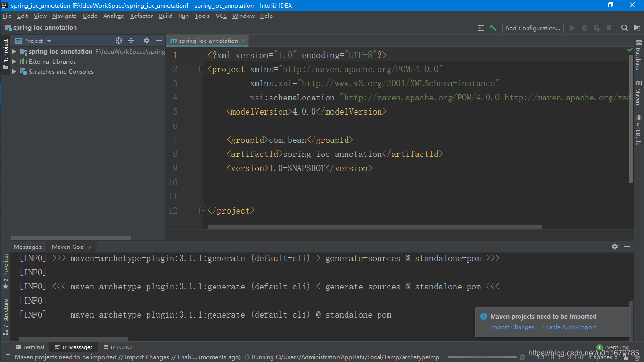Hide the Messages panel with minus icon
Screen dimensions: 644x362
[627, 247]
